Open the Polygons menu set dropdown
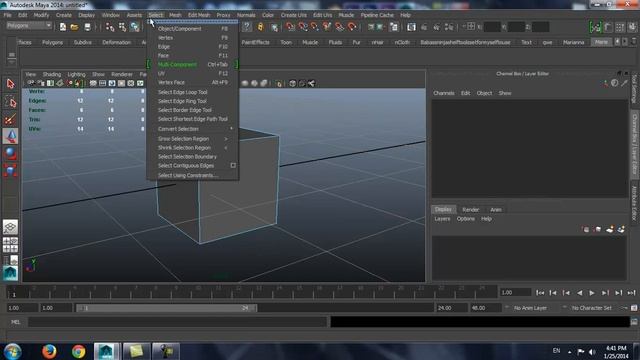640x360 pixels. (29, 26)
